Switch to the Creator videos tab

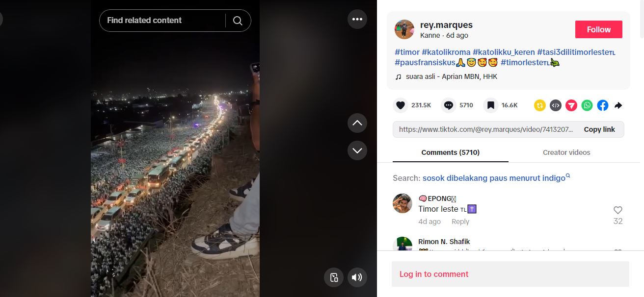tap(566, 152)
